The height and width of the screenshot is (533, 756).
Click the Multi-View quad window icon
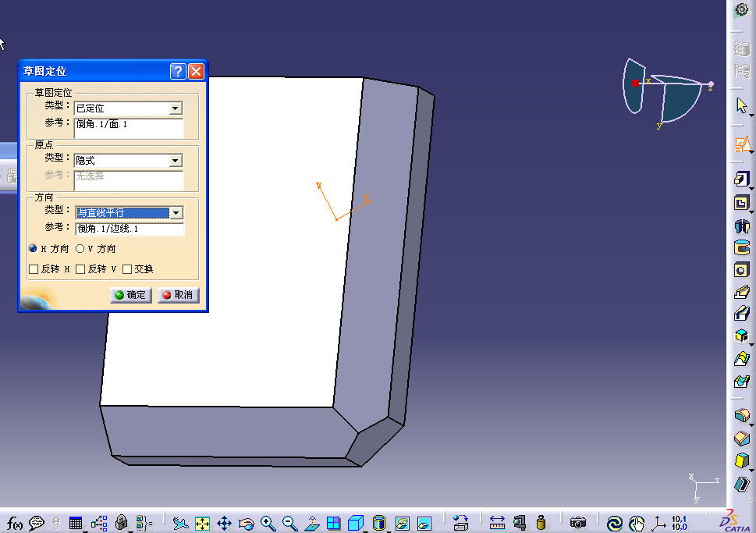click(x=333, y=523)
